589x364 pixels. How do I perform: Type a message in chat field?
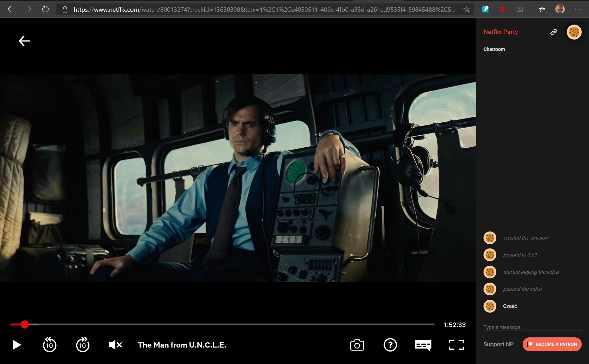532,327
